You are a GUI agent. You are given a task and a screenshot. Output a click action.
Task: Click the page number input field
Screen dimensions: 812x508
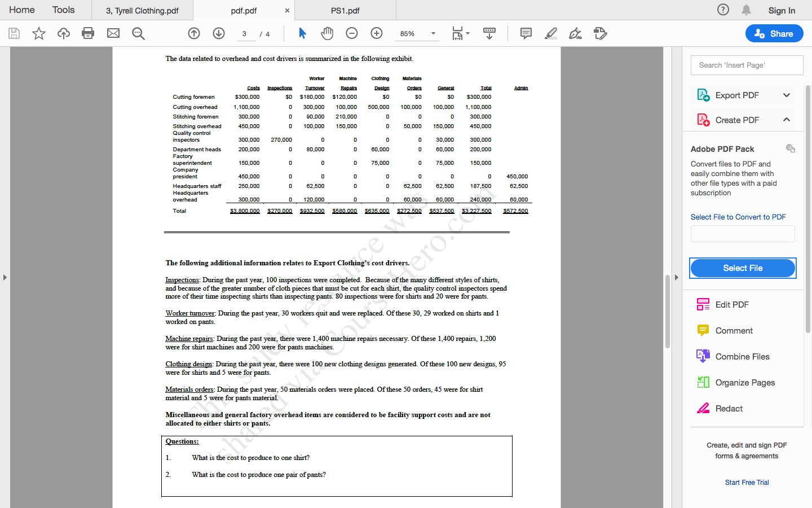click(x=245, y=33)
